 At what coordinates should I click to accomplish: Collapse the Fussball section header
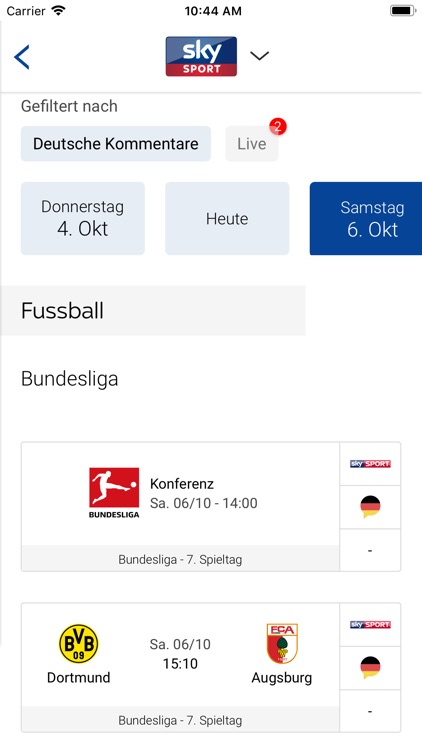click(153, 310)
